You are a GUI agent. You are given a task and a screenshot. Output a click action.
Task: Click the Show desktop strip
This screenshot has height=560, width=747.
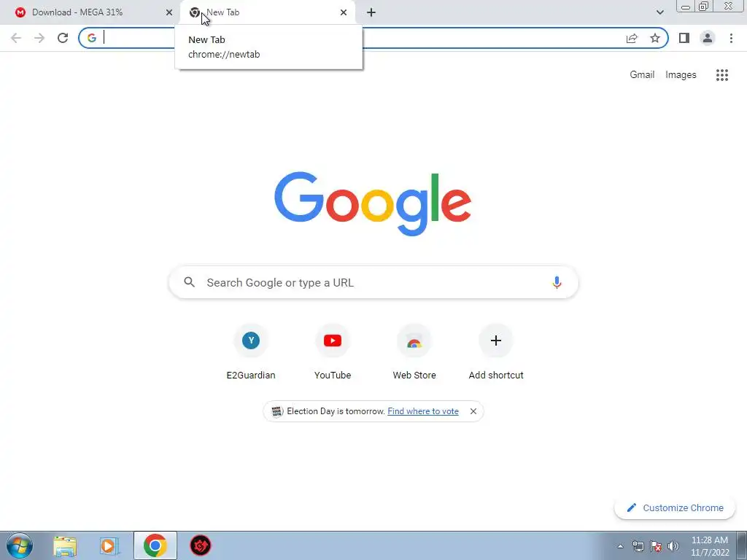[741, 545]
